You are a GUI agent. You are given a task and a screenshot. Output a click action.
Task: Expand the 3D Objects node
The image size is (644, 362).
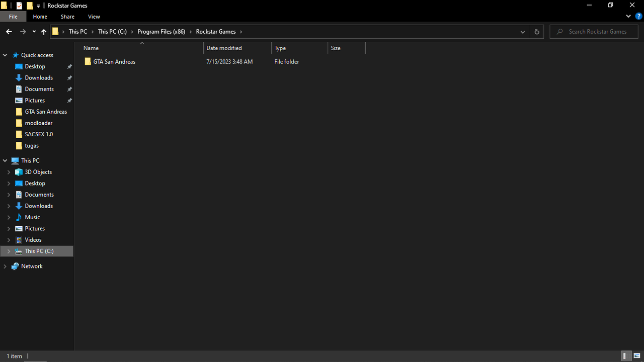(x=9, y=172)
